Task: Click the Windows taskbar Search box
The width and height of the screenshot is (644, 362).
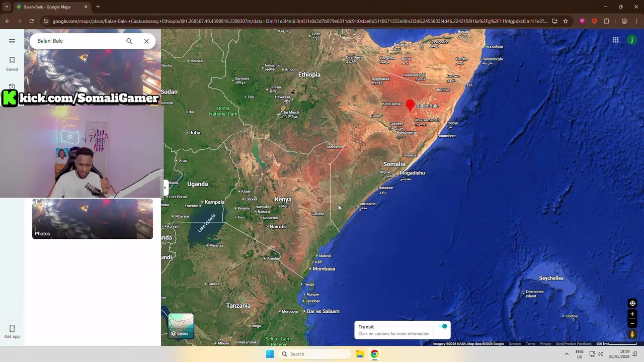Action: coord(314,354)
